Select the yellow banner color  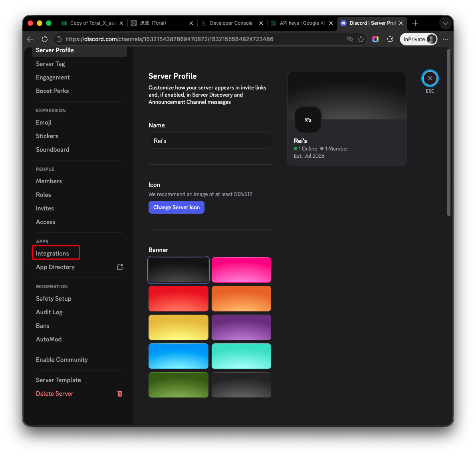pos(178,327)
